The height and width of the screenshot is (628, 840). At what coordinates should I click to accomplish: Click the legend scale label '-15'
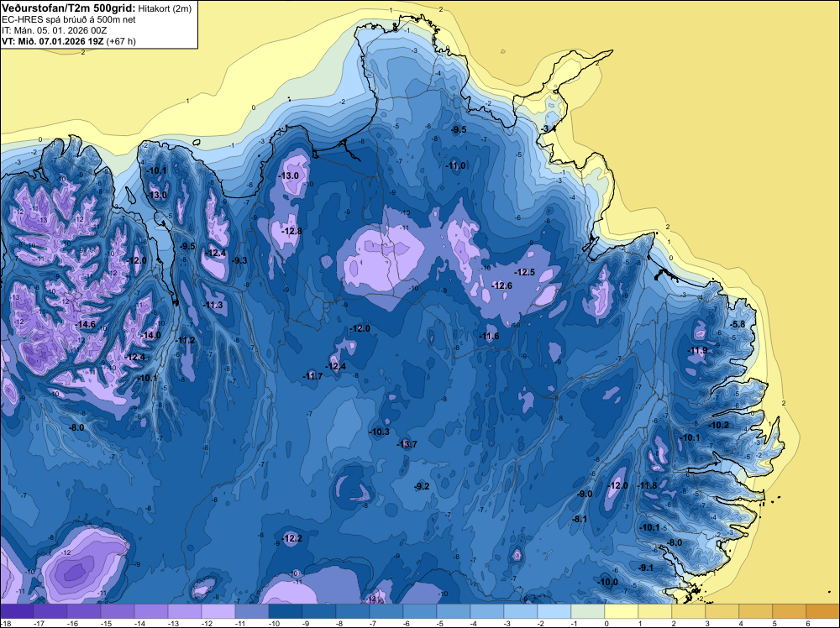pyautogui.click(x=106, y=623)
